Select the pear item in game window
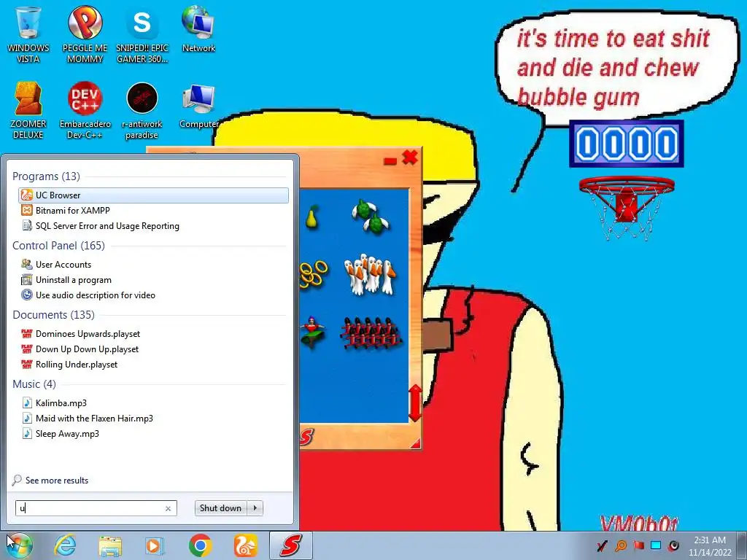The image size is (747, 560). pos(311,217)
